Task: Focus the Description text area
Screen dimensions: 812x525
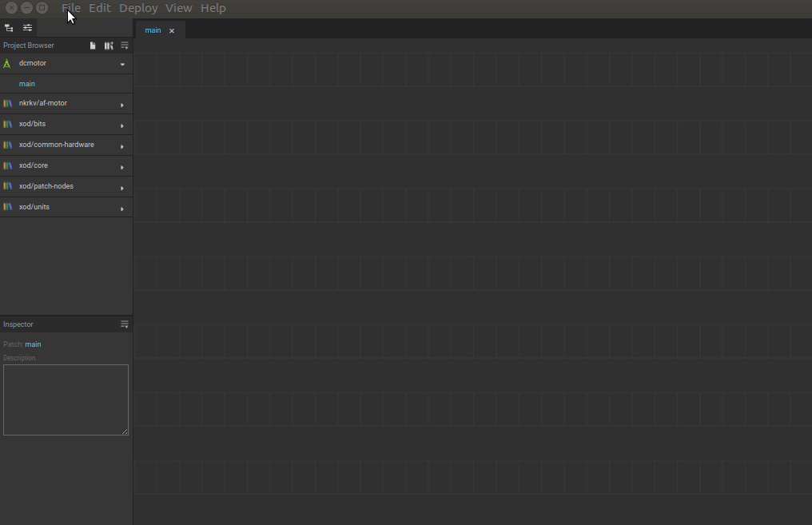Action: [x=66, y=400]
